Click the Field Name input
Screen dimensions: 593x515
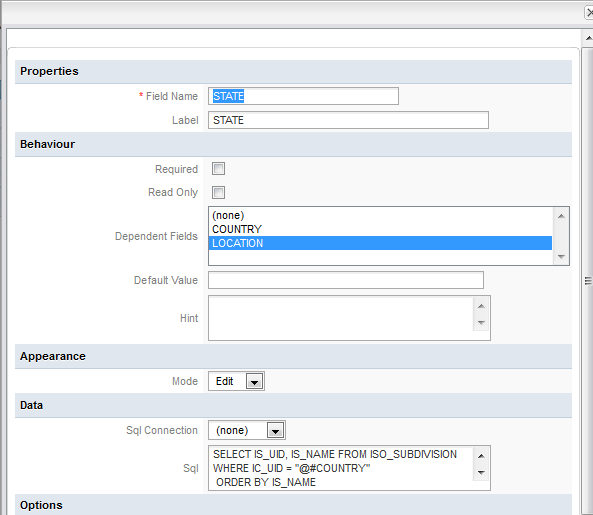[x=303, y=96]
